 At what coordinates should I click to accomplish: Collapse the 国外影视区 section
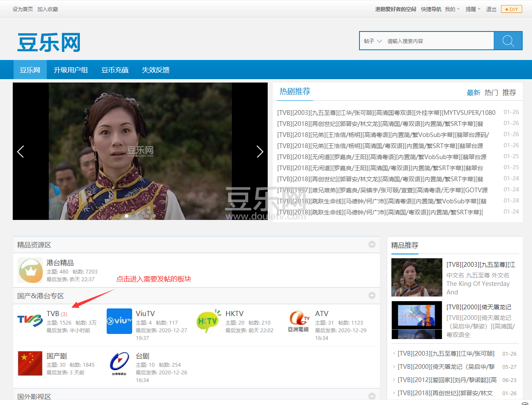(x=372, y=396)
